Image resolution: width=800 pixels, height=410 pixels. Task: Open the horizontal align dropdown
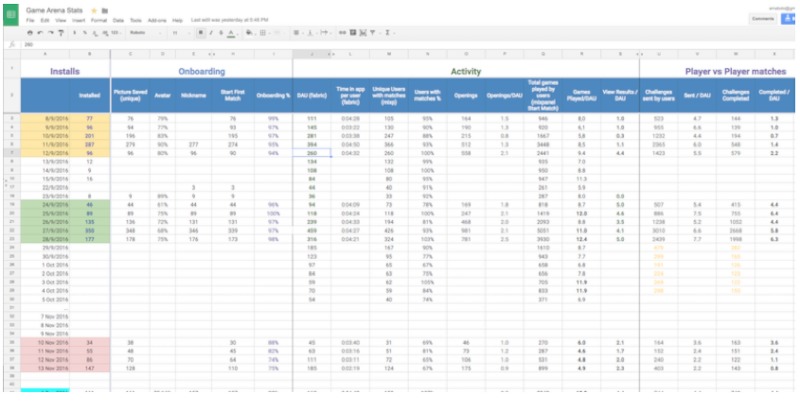pyautogui.click(x=297, y=33)
